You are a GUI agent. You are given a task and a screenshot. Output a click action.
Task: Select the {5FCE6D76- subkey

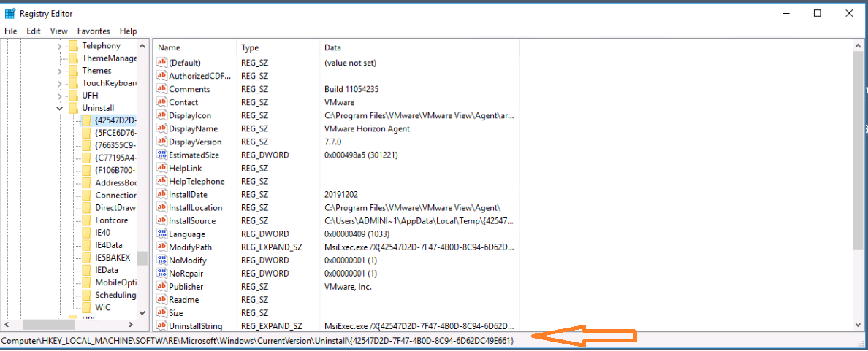coord(115,133)
